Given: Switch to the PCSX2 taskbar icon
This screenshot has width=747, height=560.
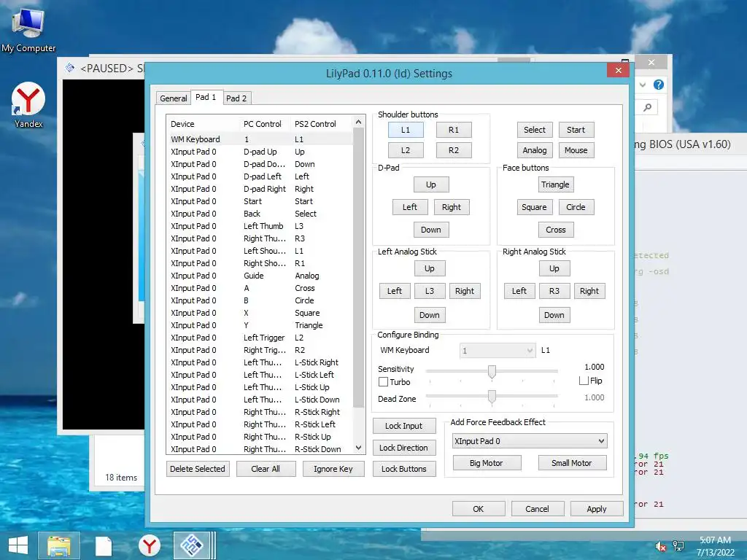Looking at the screenshot, I should coord(192,545).
